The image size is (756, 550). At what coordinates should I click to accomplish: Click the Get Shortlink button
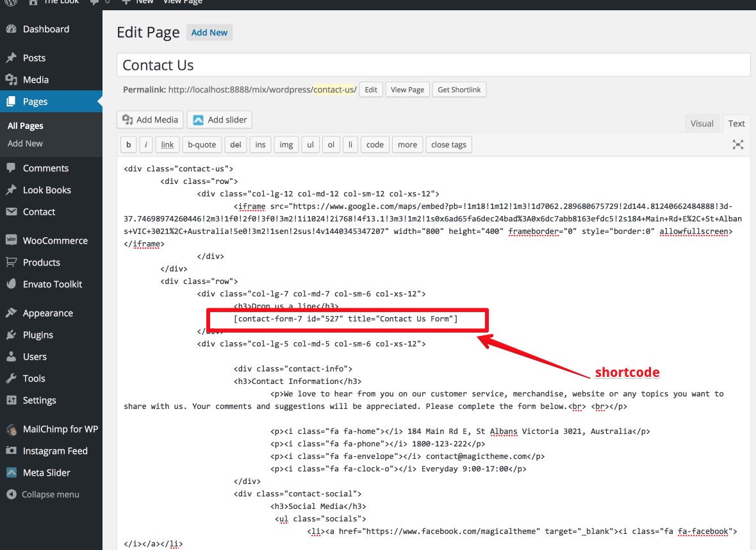point(459,90)
